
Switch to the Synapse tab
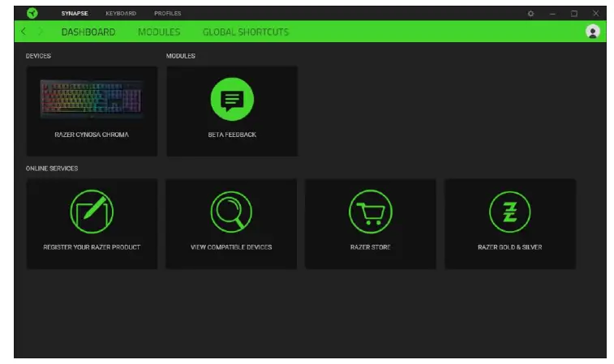click(75, 13)
